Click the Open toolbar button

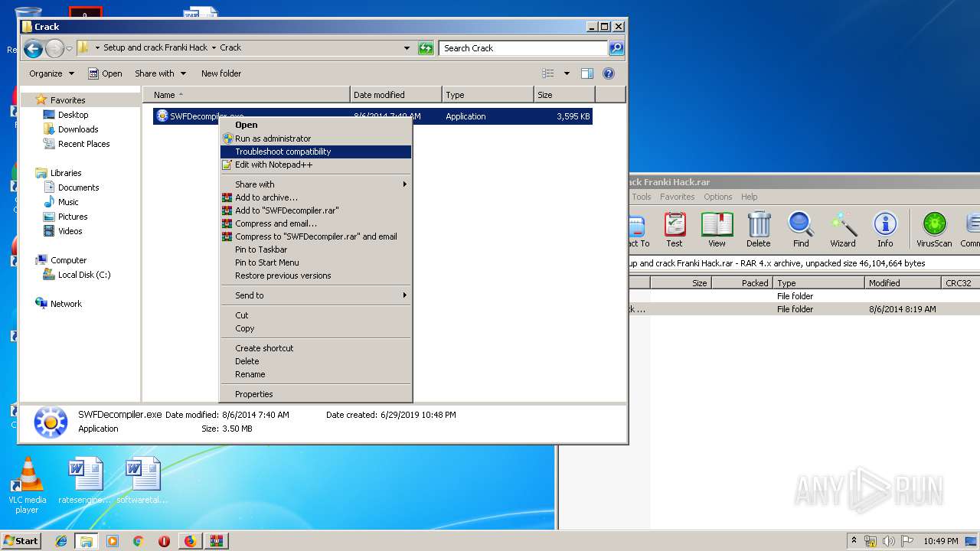pyautogui.click(x=105, y=73)
